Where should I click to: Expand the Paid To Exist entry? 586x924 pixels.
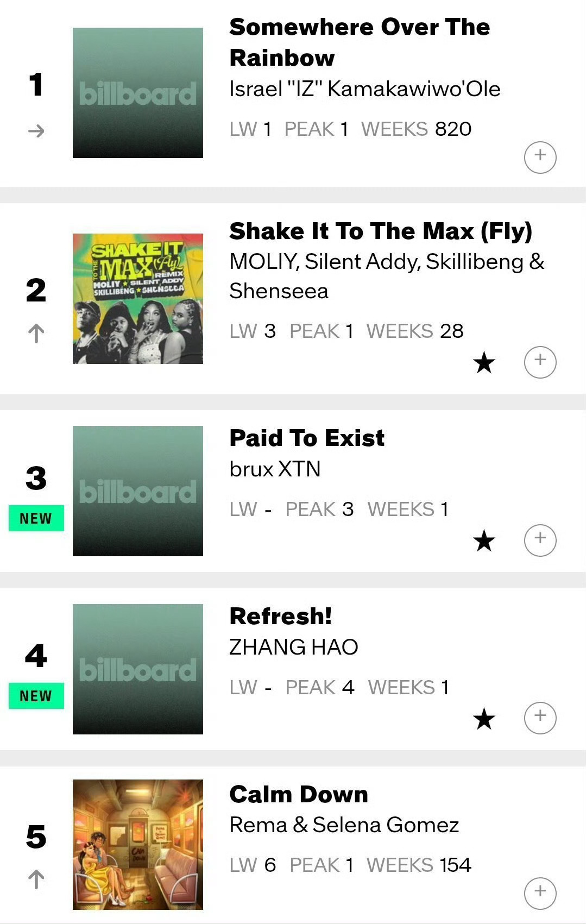pyautogui.click(x=540, y=539)
